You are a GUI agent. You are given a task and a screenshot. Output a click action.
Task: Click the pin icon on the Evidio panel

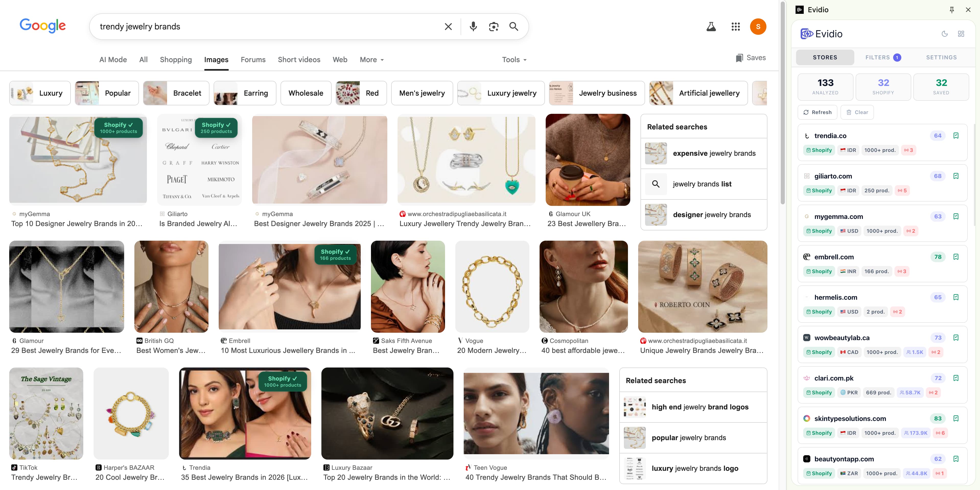point(951,9)
